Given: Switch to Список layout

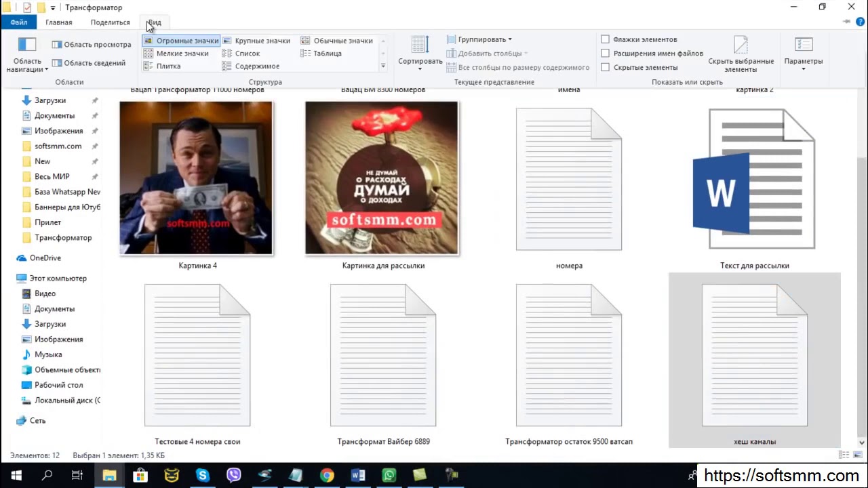Looking at the screenshot, I should (x=241, y=54).
